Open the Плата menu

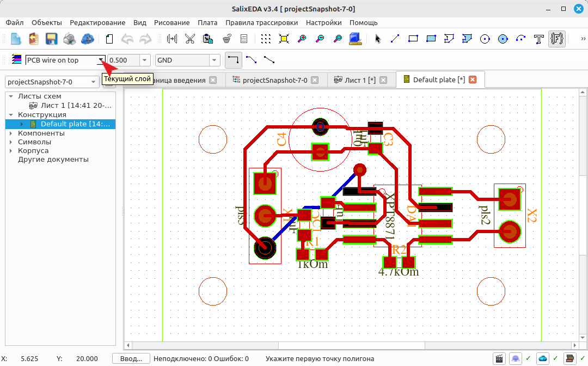click(x=207, y=22)
